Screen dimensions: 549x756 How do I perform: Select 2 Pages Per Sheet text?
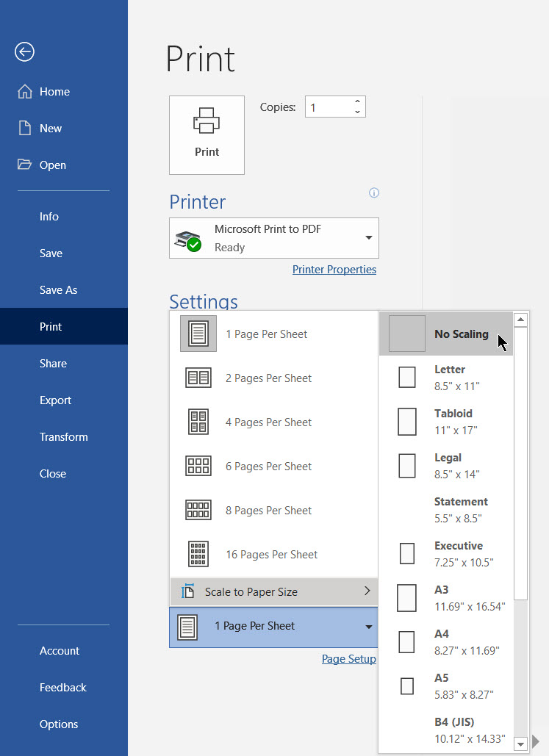[x=269, y=378]
